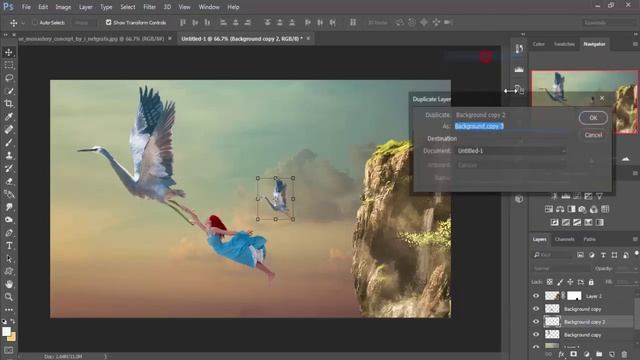Close the Duplicate Layer dialog

click(x=602, y=98)
